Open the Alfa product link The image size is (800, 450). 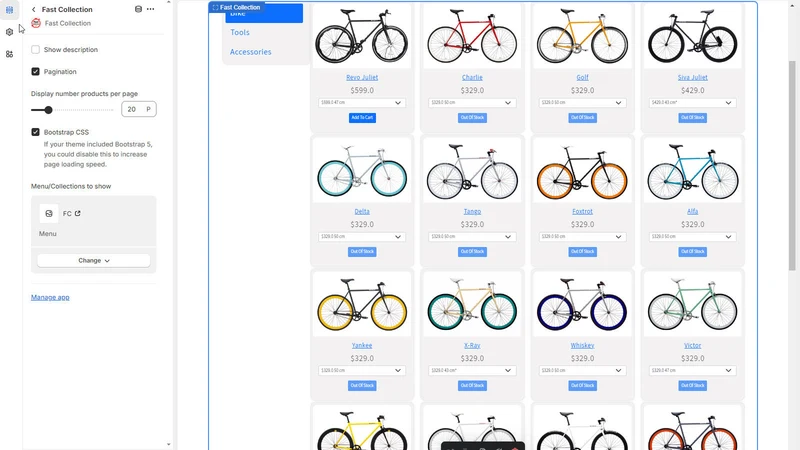[692, 211]
